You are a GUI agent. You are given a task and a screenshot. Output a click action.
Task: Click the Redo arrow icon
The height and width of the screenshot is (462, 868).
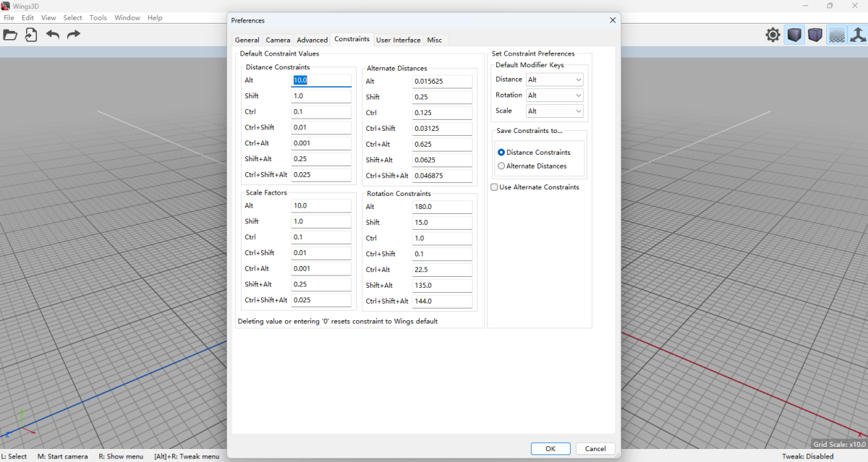click(74, 35)
